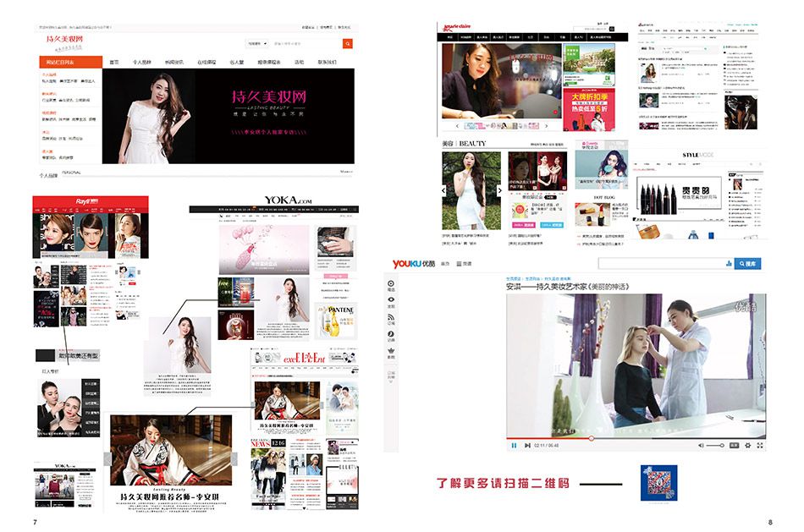Pause the Youku video

point(514,445)
